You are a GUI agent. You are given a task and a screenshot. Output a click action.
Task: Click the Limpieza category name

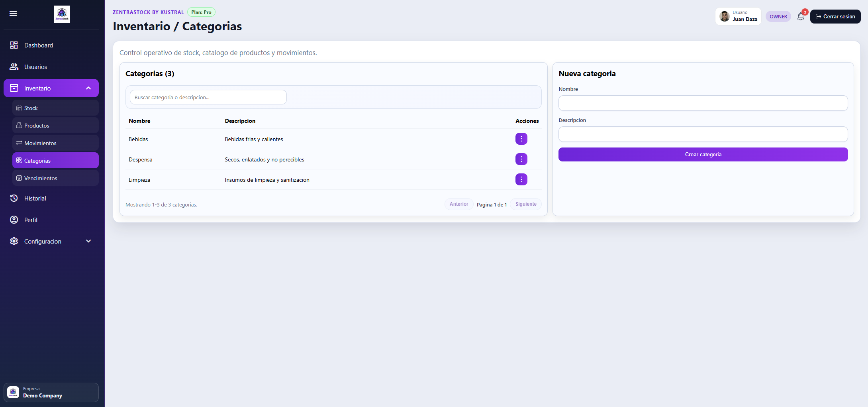[x=139, y=180]
